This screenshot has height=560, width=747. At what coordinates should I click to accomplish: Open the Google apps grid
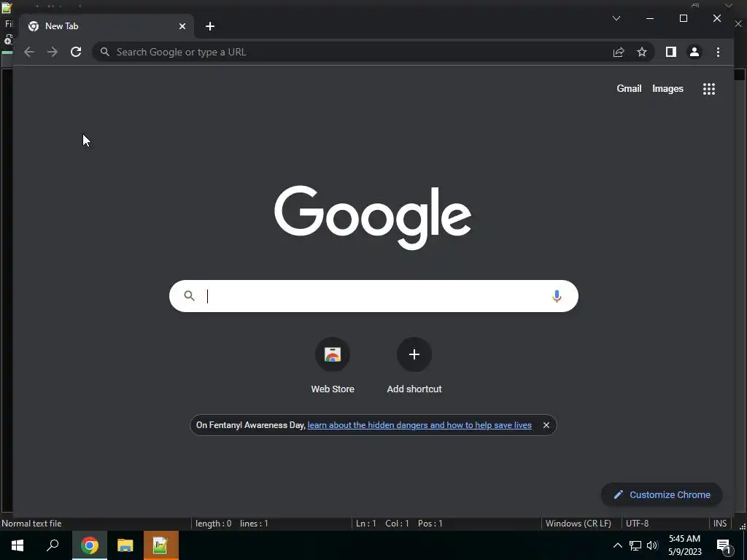(x=709, y=88)
